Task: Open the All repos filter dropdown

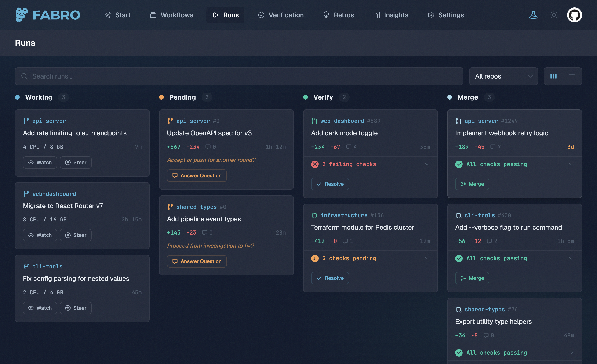Action: [x=503, y=76]
